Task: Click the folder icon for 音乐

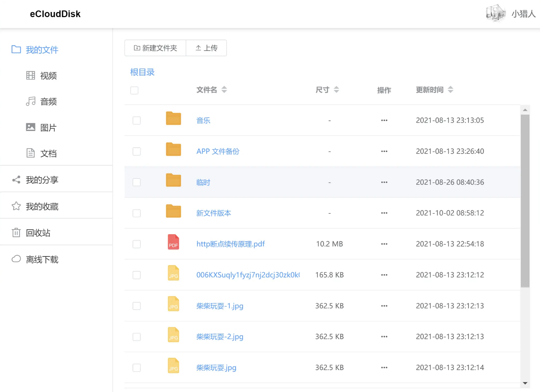Action: [x=173, y=119]
